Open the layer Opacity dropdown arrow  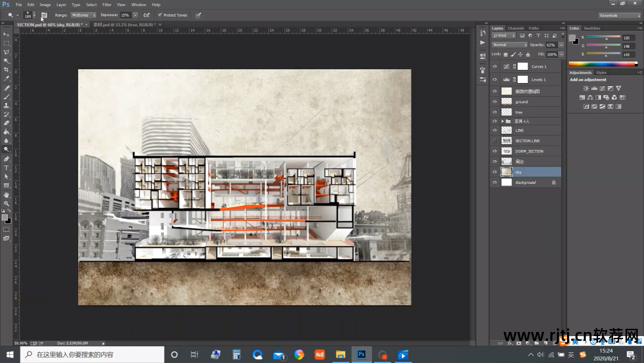coord(561,45)
